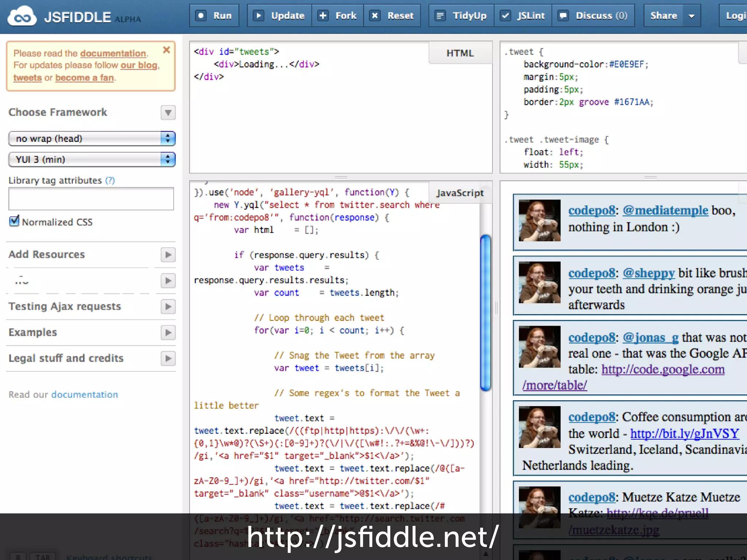Click the Fork button label
747x560 pixels.
click(346, 16)
